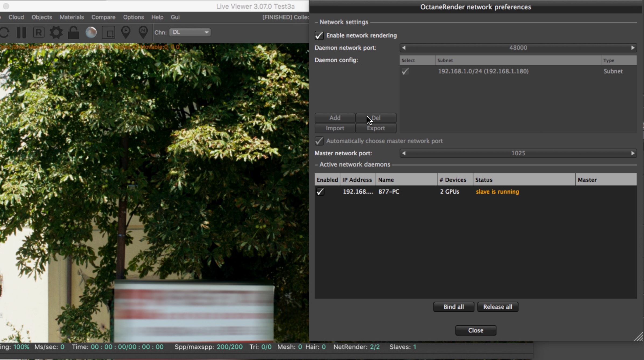
Task: Toggle the lock resolution padlock icon
Action: click(73, 32)
